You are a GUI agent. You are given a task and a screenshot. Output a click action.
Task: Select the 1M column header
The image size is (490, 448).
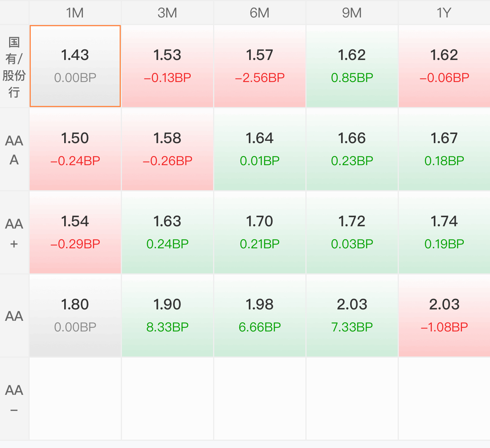click(x=75, y=13)
